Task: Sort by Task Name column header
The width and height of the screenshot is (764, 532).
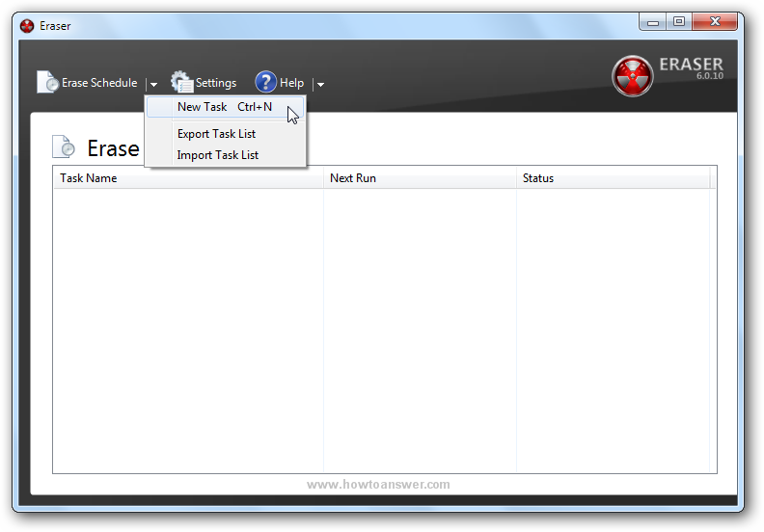Action: click(188, 178)
